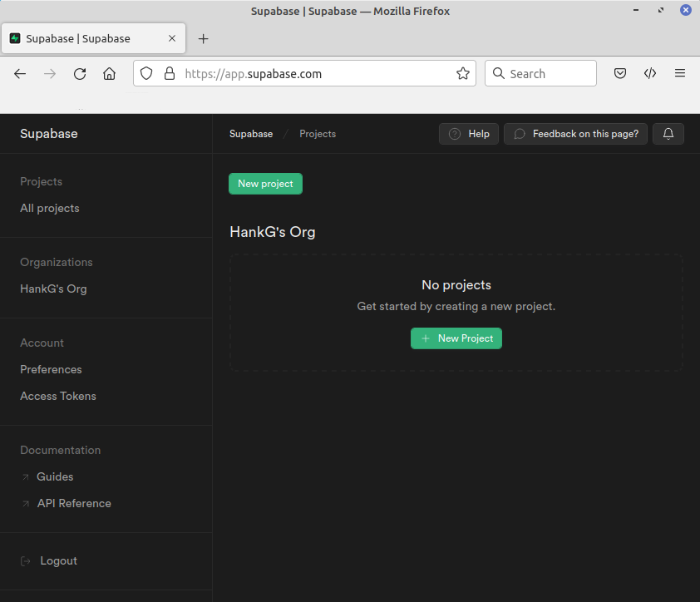
Task: Click the site security padlock icon
Action: (170, 73)
